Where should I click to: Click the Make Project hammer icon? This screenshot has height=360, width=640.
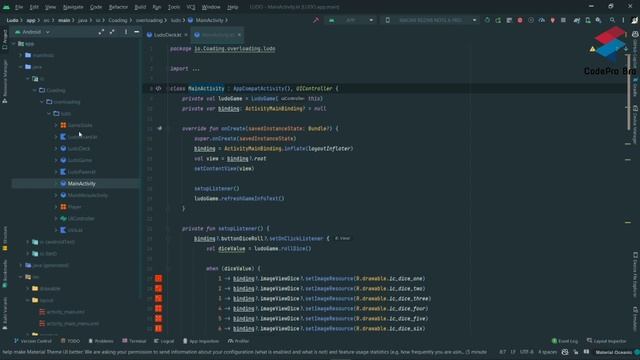pos(316,20)
